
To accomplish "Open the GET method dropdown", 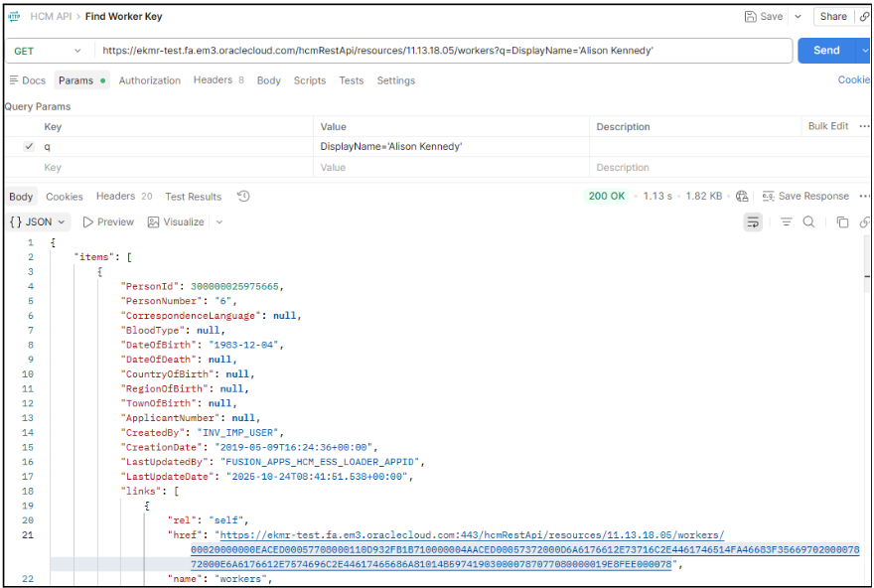I will pos(48,51).
